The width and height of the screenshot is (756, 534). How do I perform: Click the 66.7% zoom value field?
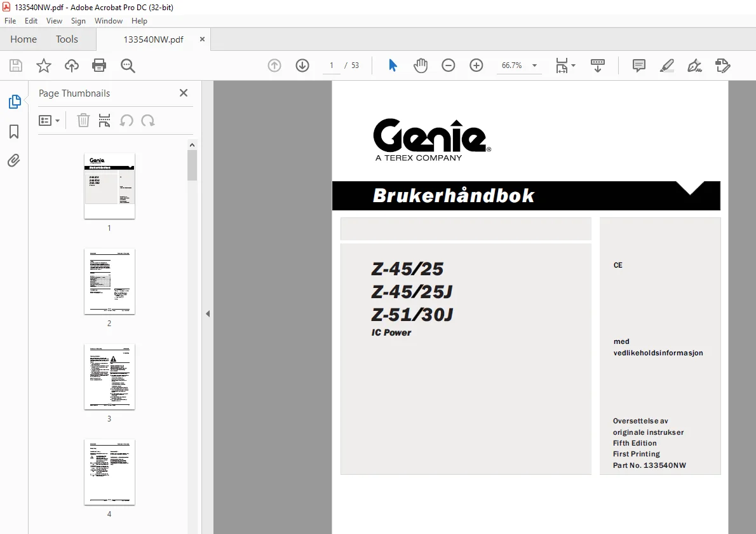point(512,65)
